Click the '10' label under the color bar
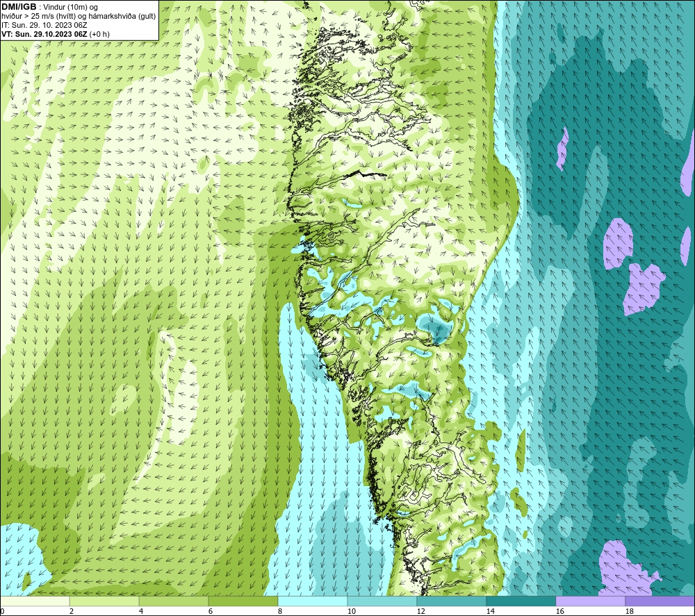This screenshot has height=616, width=695. 351,611
